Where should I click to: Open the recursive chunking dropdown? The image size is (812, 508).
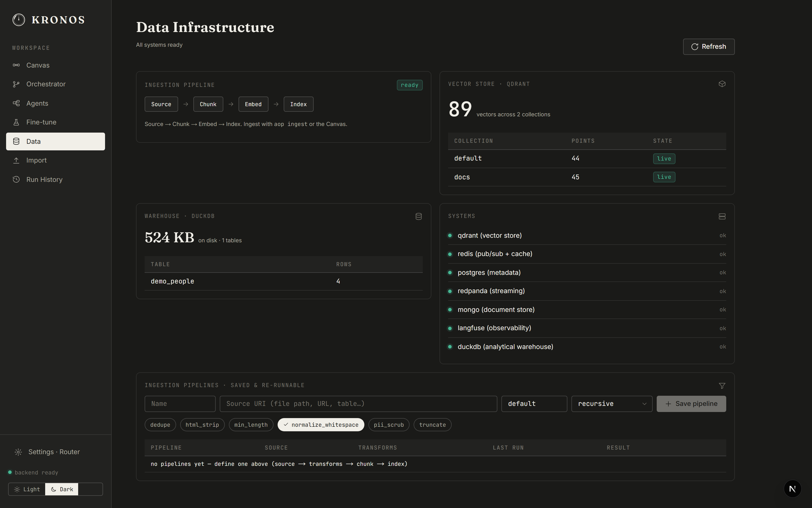point(612,404)
